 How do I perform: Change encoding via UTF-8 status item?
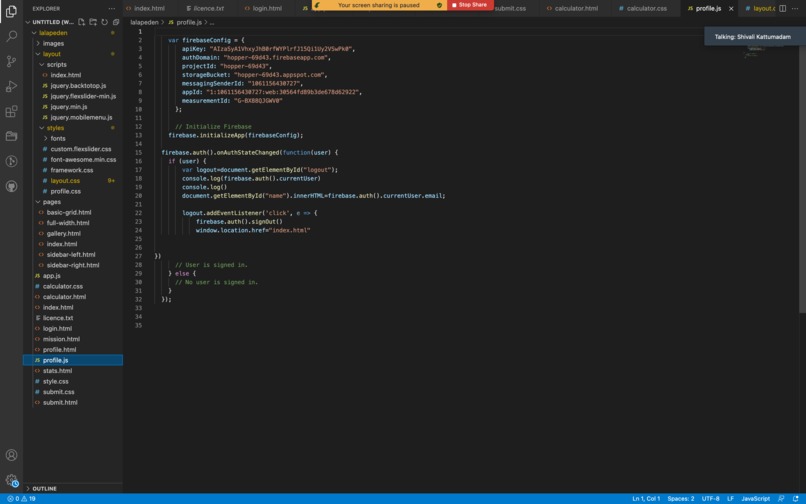coord(710,499)
